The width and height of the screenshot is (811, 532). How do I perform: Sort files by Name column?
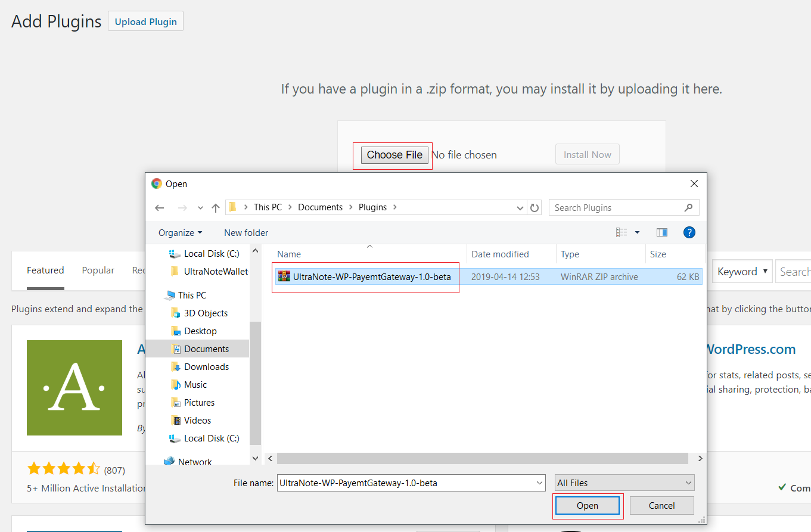pyautogui.click(x=369, y=254)
